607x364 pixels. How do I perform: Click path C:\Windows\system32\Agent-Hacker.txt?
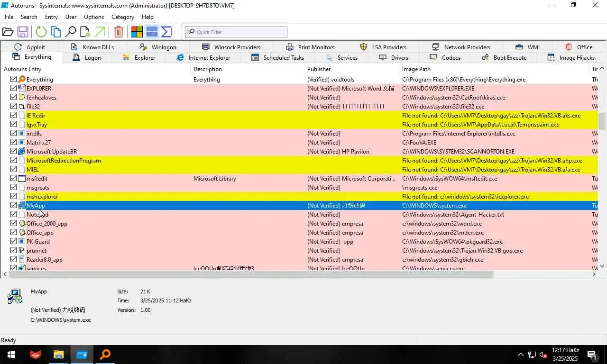click(x=453, y=215)
